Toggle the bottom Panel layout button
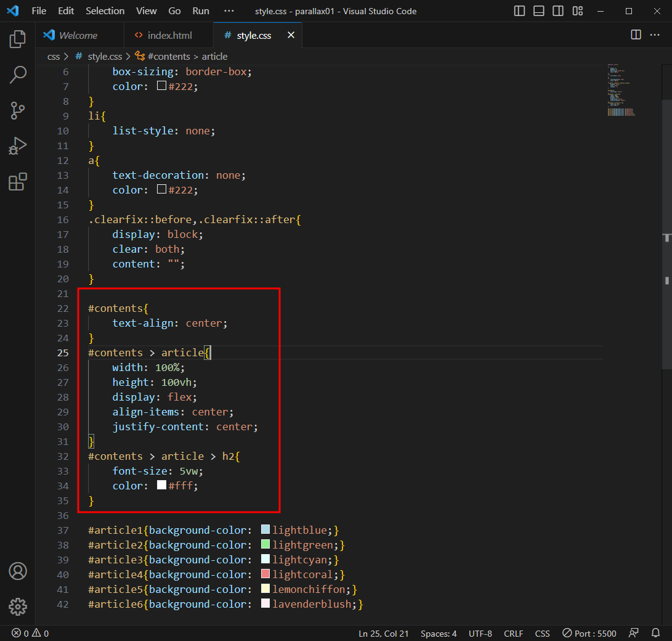This screenshot has width=672, height=641. (x=539, y=10)
